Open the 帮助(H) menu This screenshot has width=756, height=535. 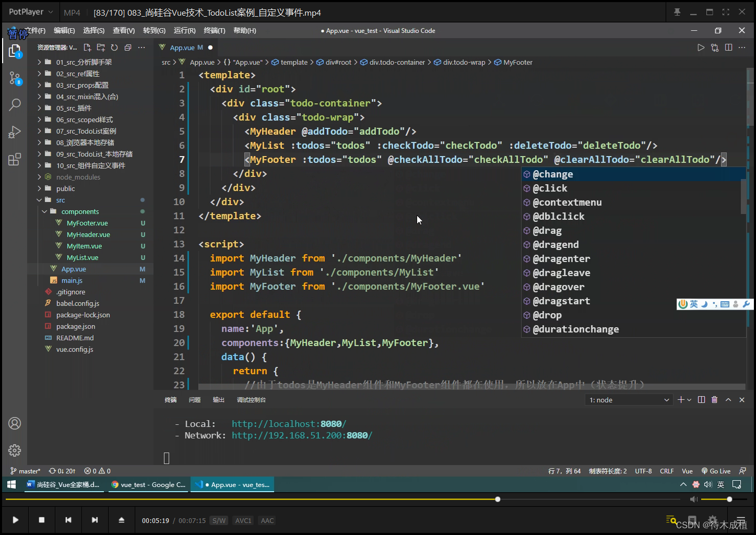(x=244, y=31)
